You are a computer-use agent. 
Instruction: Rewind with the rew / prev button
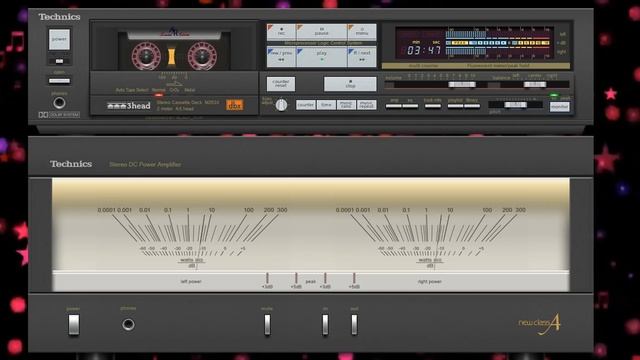(x=281, y=57)
